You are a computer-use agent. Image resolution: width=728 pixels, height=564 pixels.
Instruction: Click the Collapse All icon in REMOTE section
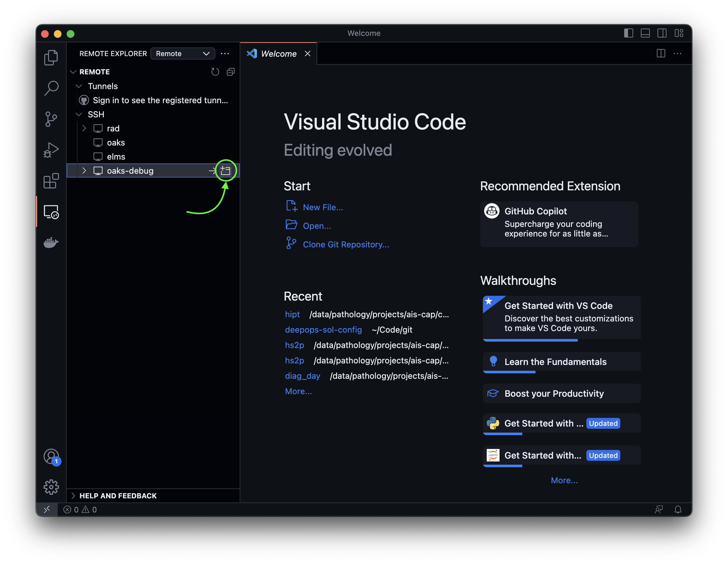coord(231,72)
